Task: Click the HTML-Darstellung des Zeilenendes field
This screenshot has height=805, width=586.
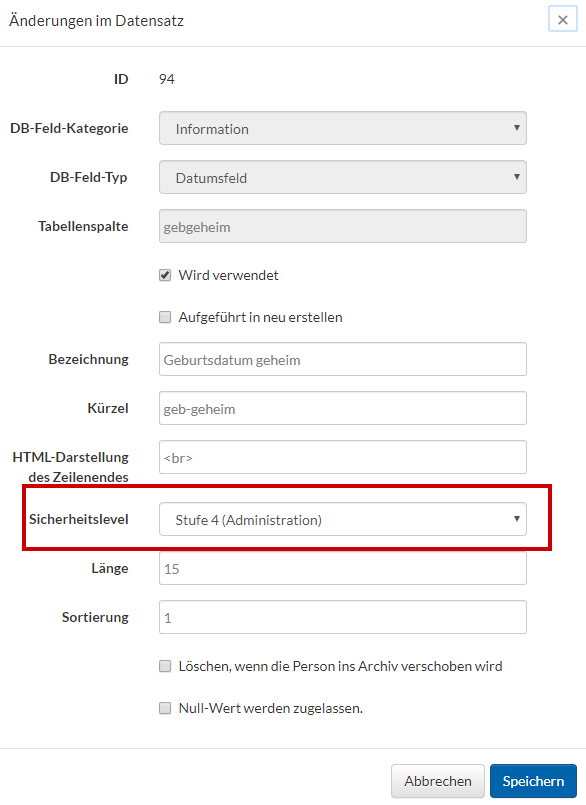Action: pos(343,457)
